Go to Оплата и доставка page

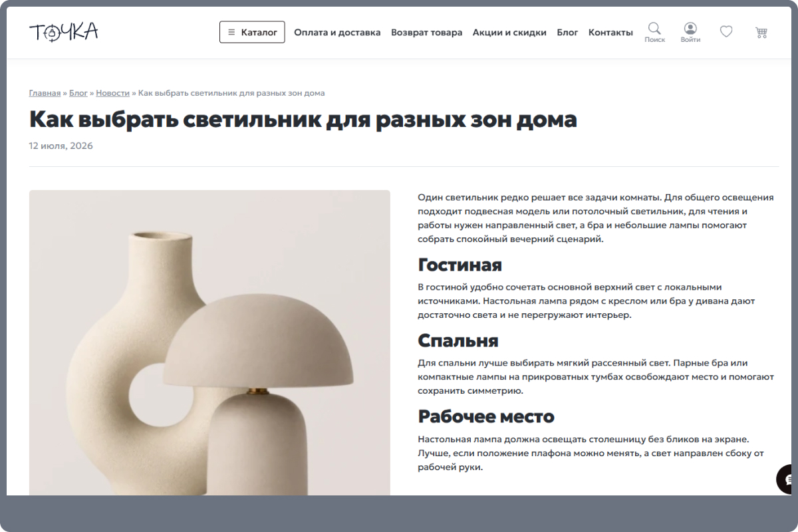337,32
